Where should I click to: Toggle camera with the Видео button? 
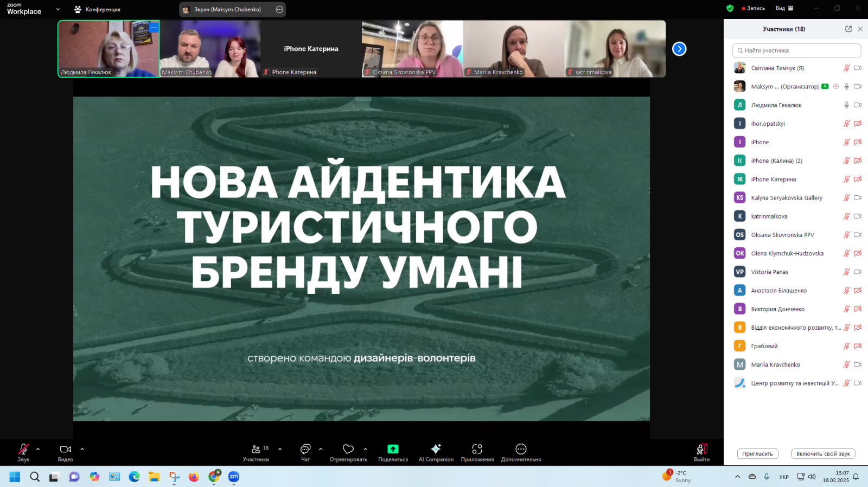tap(66, 452)
